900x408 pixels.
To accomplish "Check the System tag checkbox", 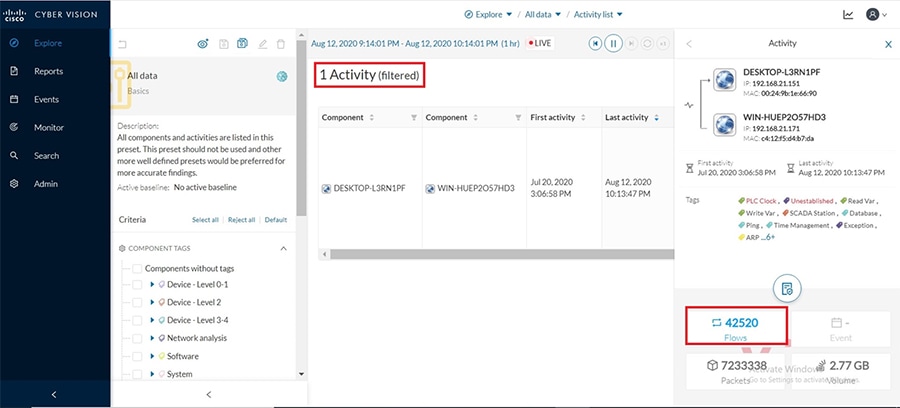I will pyautogui.click(x=137, y=374).
